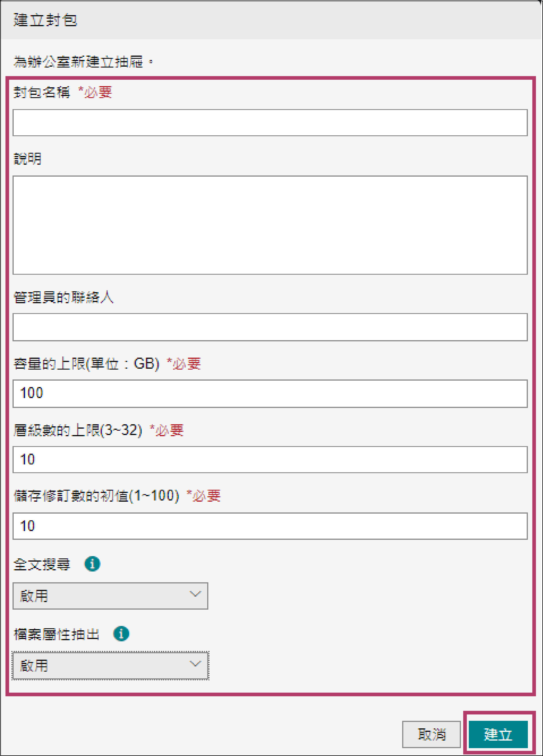Click the 取消 button
The height and width of the screenshot is (756, 543).
pyautogui.click(x=431, y=734)
